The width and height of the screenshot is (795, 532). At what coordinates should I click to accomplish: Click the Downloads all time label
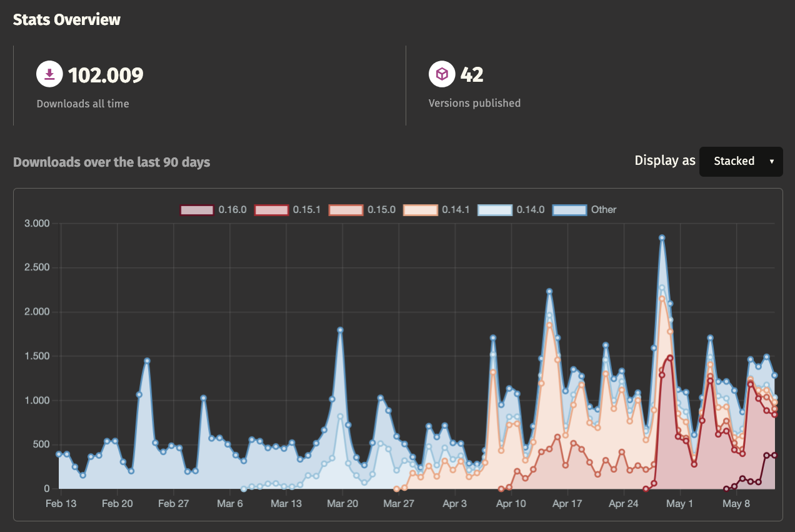click(x=83, y=104)
